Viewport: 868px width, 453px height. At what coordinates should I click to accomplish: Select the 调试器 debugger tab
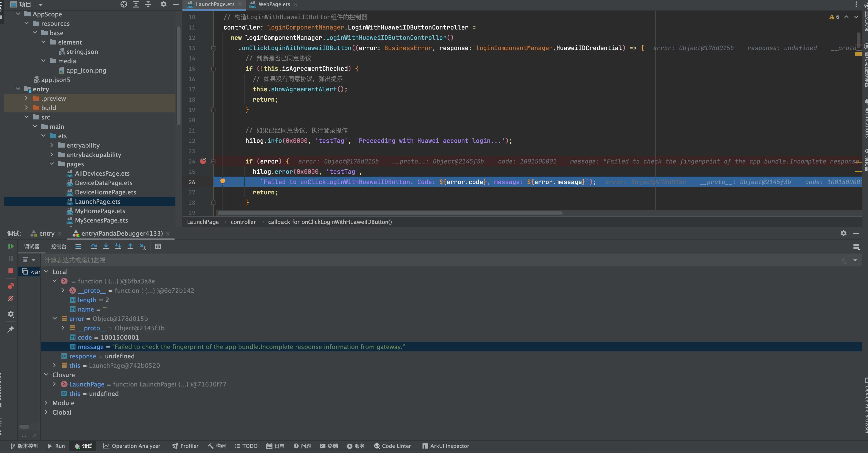32,246
